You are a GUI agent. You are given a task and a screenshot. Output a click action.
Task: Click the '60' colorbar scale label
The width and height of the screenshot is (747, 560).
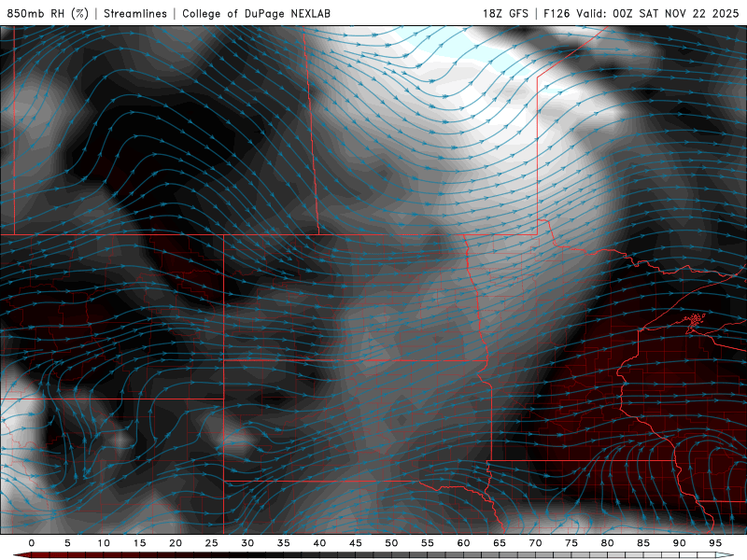463,543
